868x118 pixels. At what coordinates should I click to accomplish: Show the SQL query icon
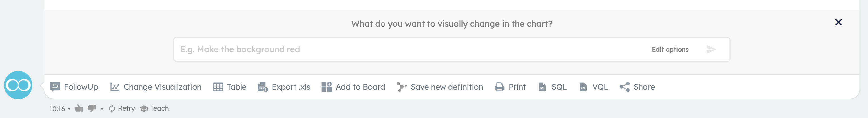(542, 87)
